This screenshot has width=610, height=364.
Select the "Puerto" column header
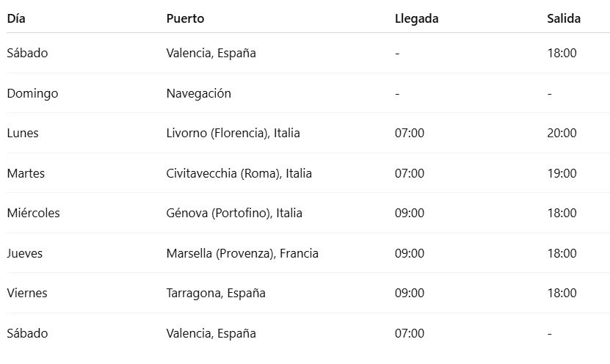185,19
